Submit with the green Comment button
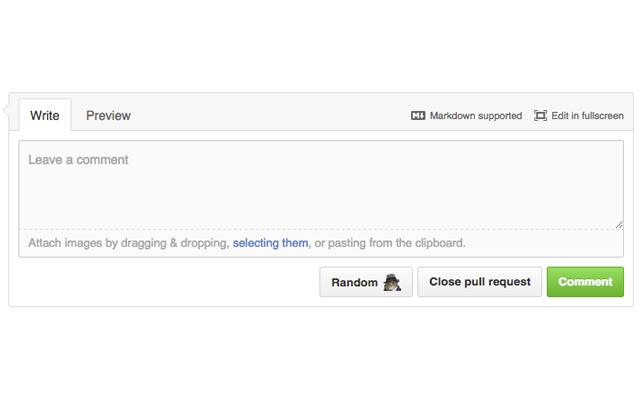The height and width of the screenshot is (400, 640). tap(585, 282)
